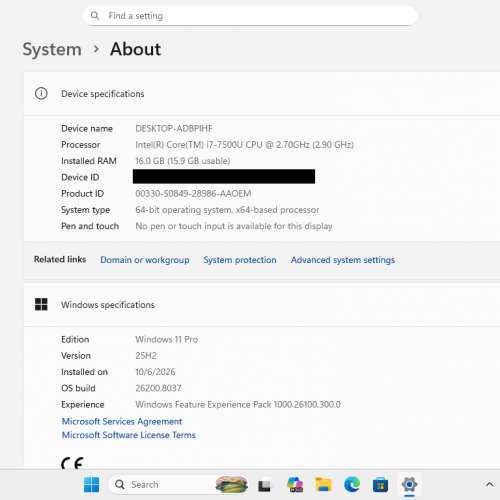Click the 16.0 GB installed RAM value
The width and height of the screenshot is (500, 500).
183,161
